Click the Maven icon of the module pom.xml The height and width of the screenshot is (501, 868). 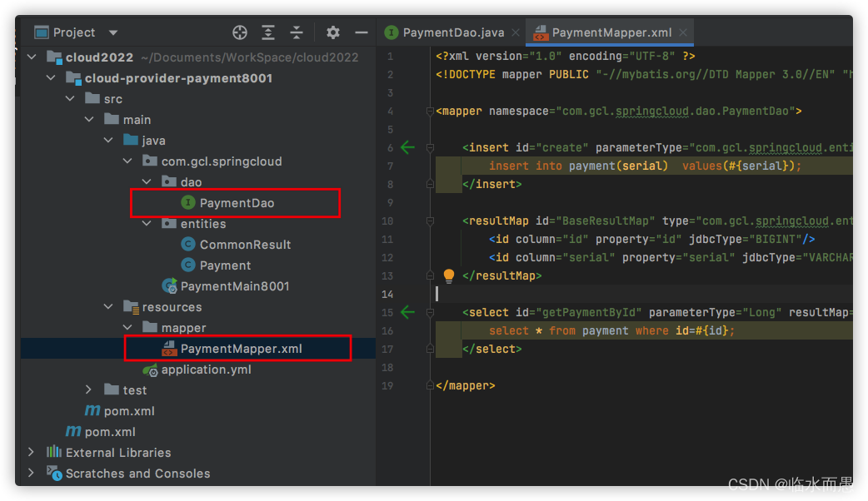pos(92,411)
